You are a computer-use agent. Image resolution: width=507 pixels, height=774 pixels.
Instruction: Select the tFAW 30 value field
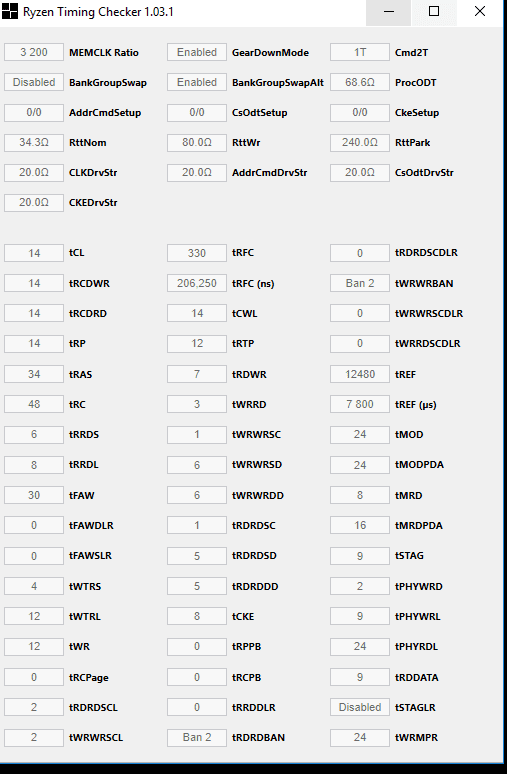tap(34, 495)
